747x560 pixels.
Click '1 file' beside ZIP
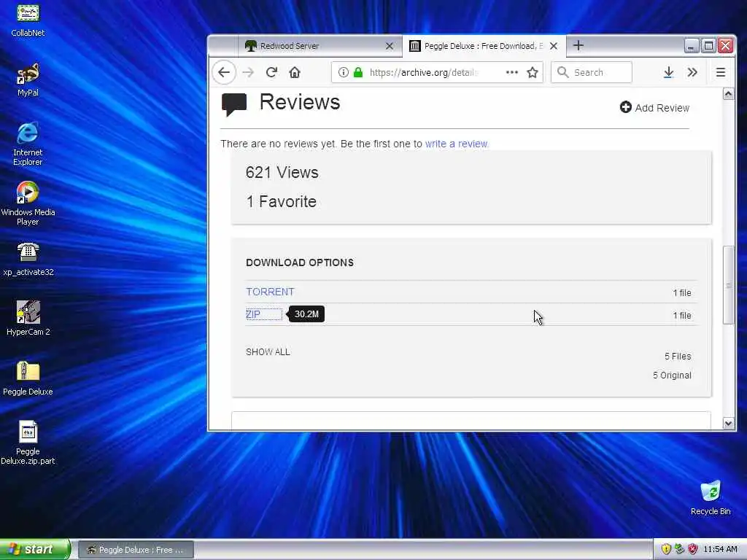click(682, 315)
